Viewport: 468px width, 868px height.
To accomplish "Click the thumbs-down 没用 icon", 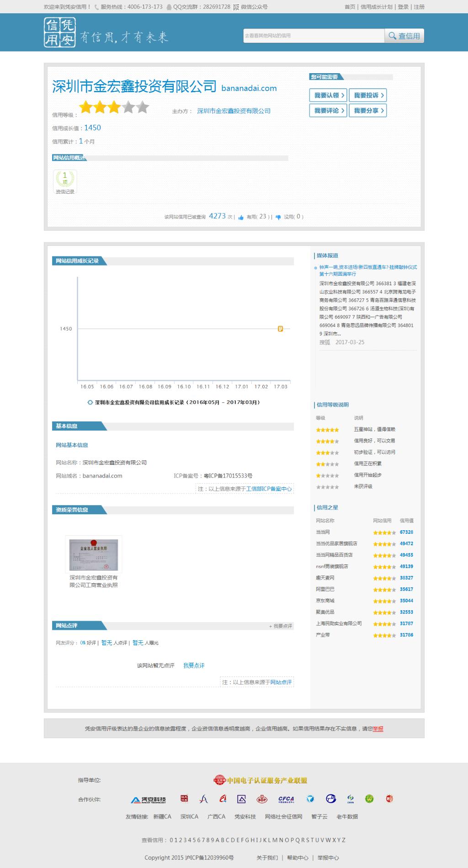I will coord(278,218).
